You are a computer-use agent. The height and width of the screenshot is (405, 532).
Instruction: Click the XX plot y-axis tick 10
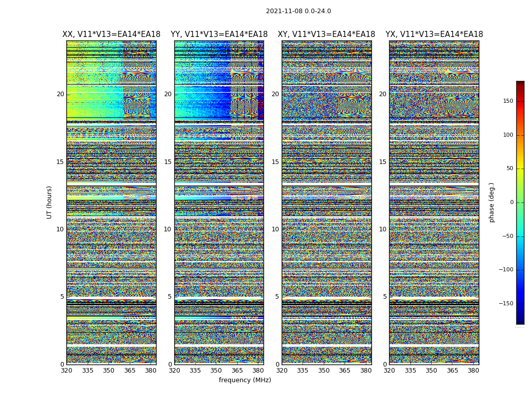pos(60,229)
